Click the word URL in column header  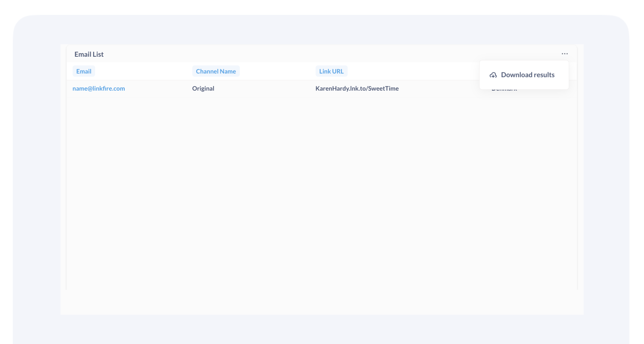point(337,71)
